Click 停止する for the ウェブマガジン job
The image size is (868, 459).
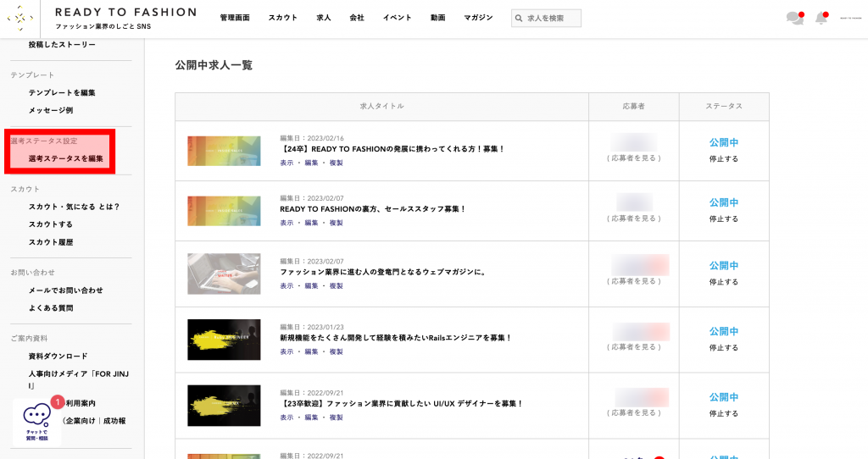724,281
